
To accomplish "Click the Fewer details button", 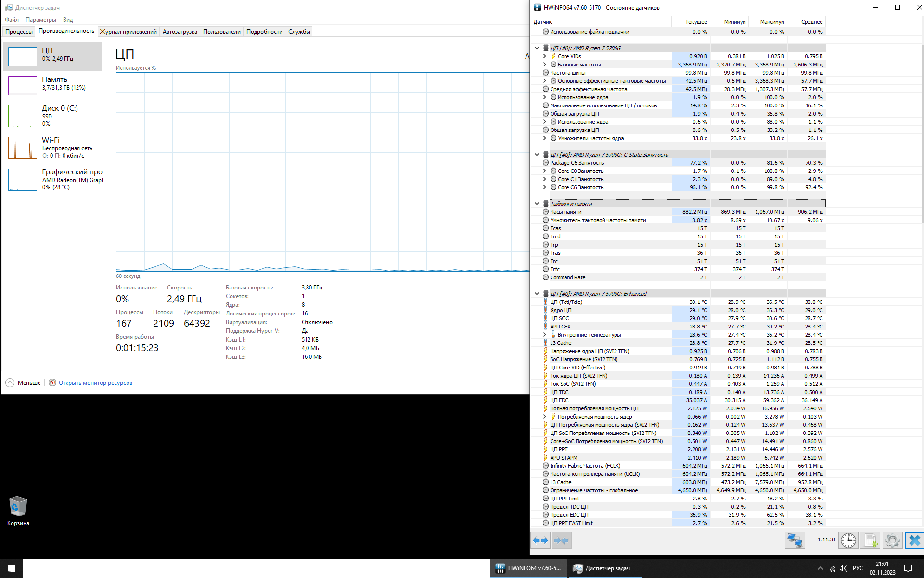I will 23,383.
